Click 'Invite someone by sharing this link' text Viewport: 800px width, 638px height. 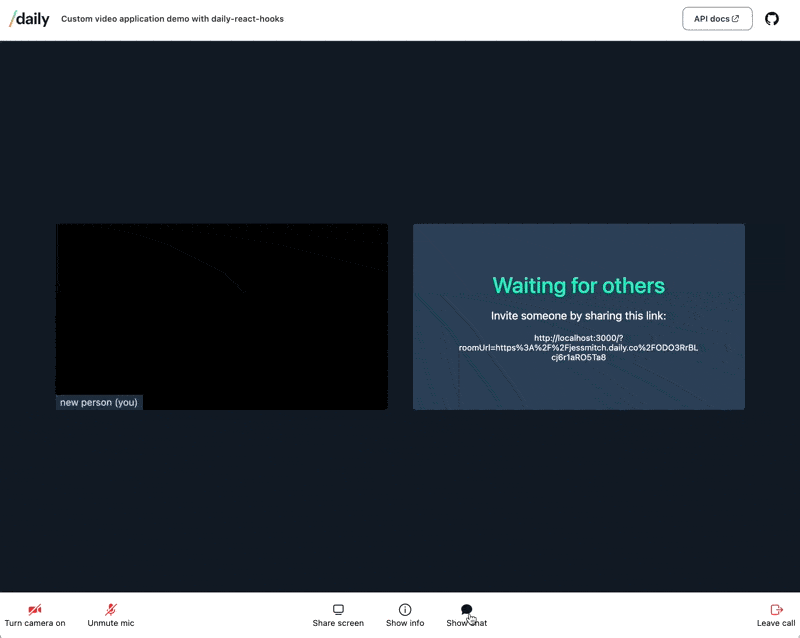[579, 316]
